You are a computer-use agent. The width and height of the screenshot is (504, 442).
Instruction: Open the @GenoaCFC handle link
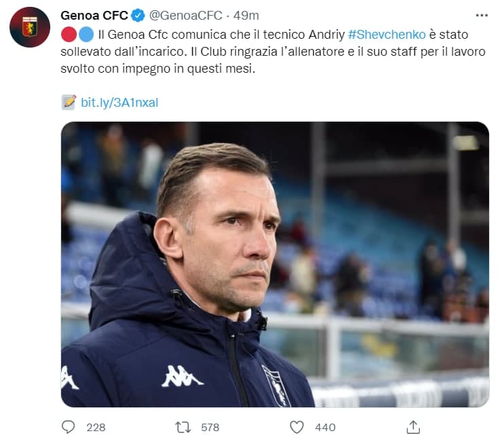(x=183, y=15)
